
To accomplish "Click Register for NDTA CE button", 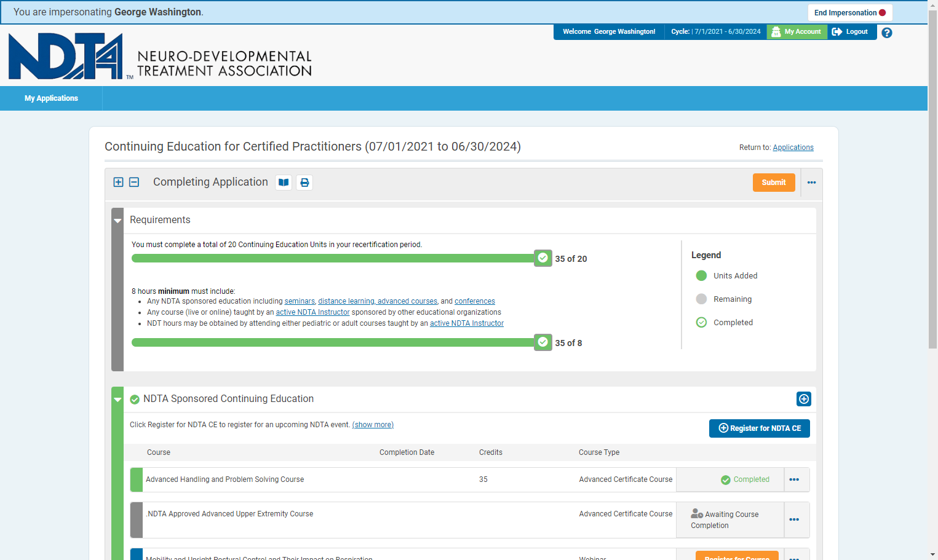I will pyautogui.click(x=760, y=428).
